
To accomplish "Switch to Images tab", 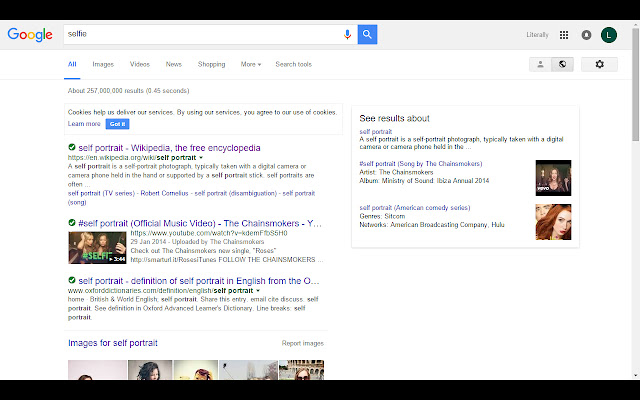I will pyautogui.click(x=103, y=64).
